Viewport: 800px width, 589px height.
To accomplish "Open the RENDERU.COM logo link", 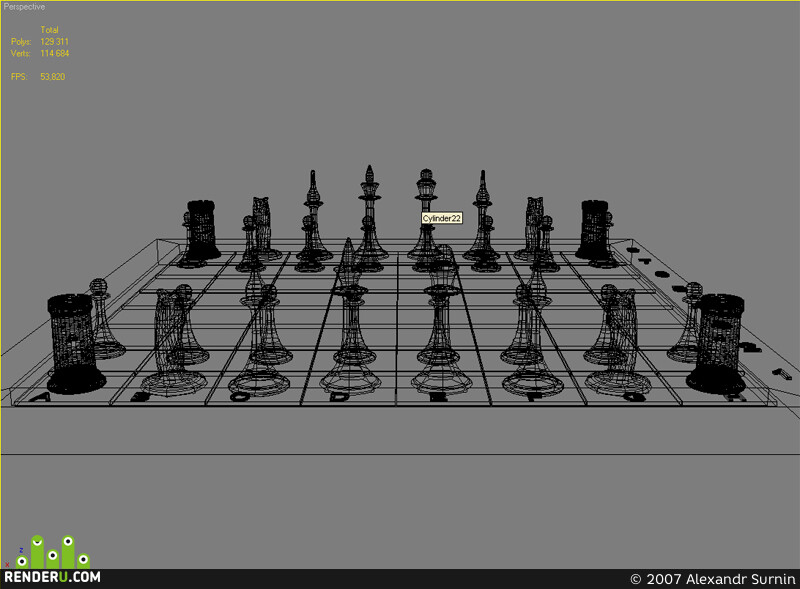I will point(52,577).
